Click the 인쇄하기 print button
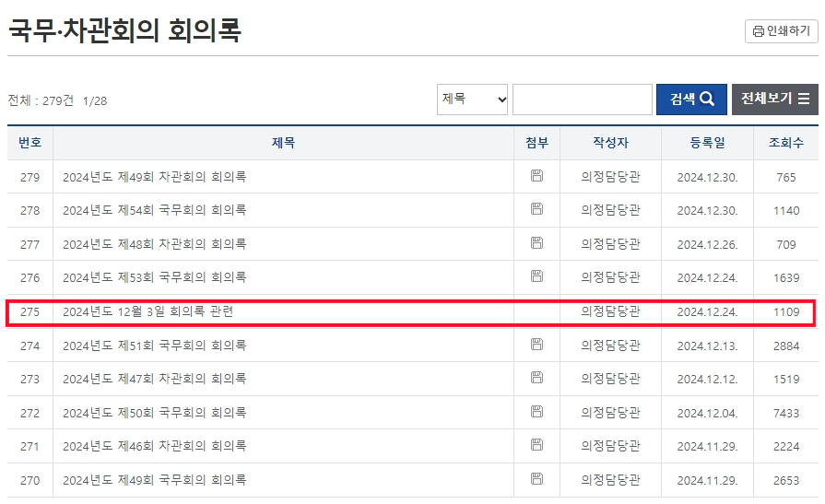This screenshot has width=825, height=504. [x=782, y=31]
